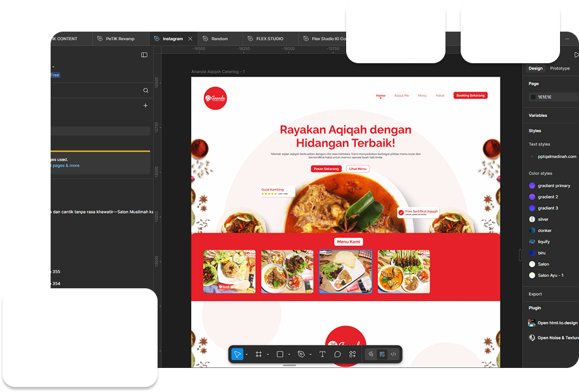Select the Frame tool
The image size is (579, 392).
coord(259,354)
